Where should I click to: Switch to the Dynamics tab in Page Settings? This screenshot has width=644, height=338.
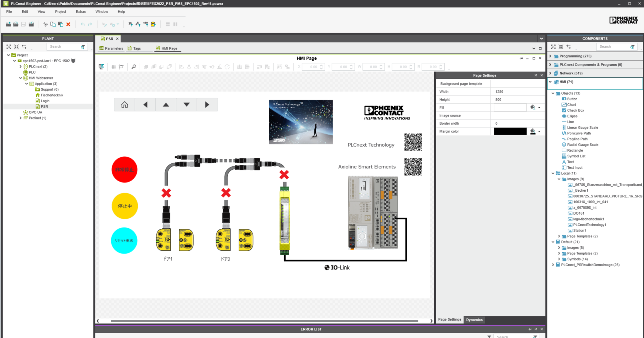[475, 319]
